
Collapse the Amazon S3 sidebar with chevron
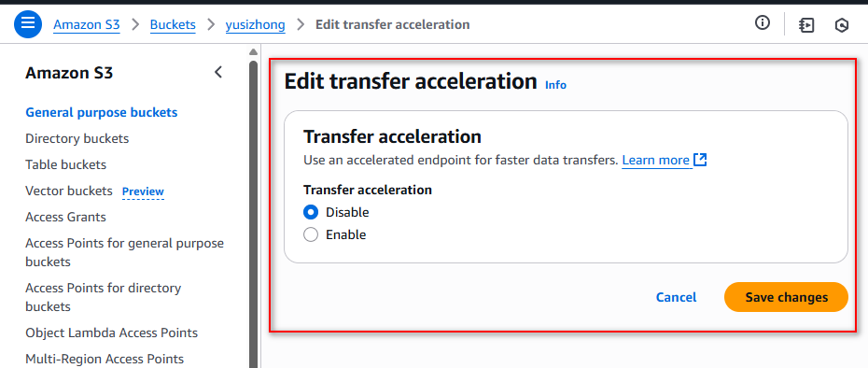click(x=218, y=72)
